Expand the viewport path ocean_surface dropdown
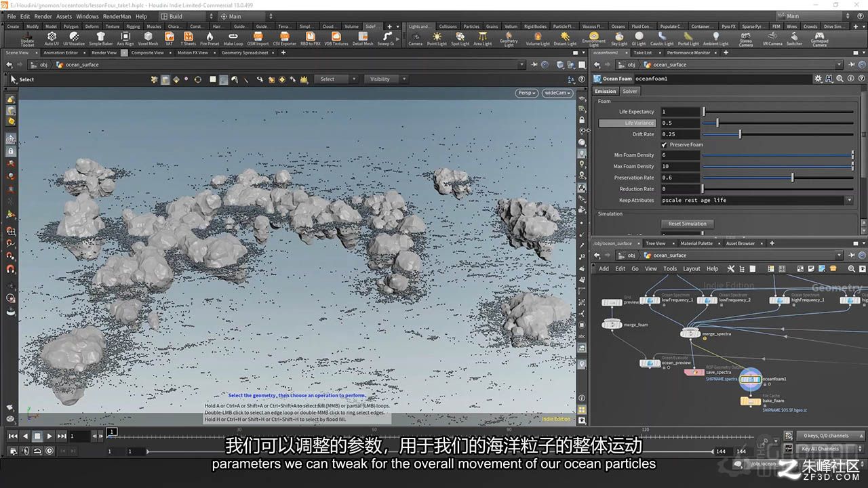The image size is (868, 488). pyautogui.click(x=522, y=65)
